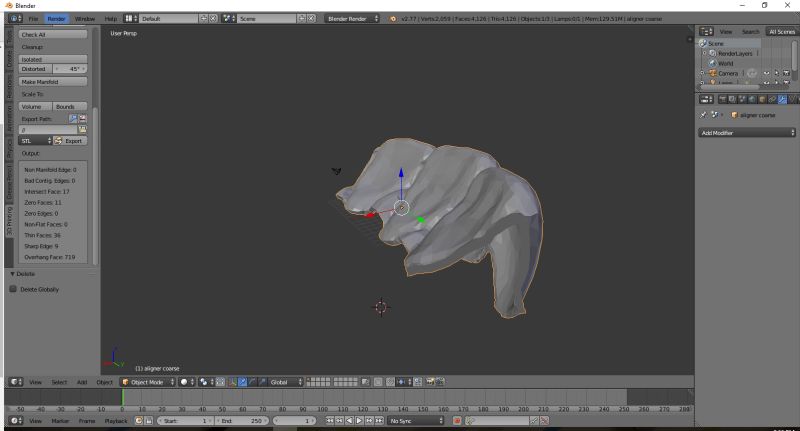Open the All Scenes outliner filter dropdown
Image resolution: width=800 pixels, height=431 pixels.
pyautogui.click(x=782, y=32)
